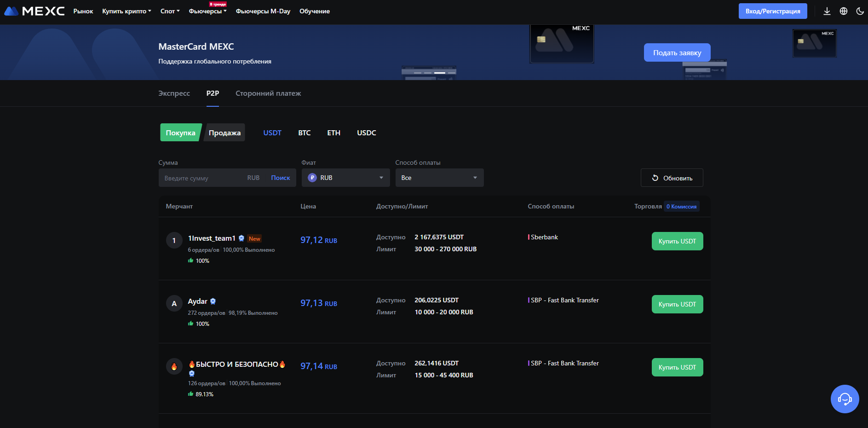The image size is (868, 428).
Task: Toggle dark mode moon icon
Action: tap(860, 11)
